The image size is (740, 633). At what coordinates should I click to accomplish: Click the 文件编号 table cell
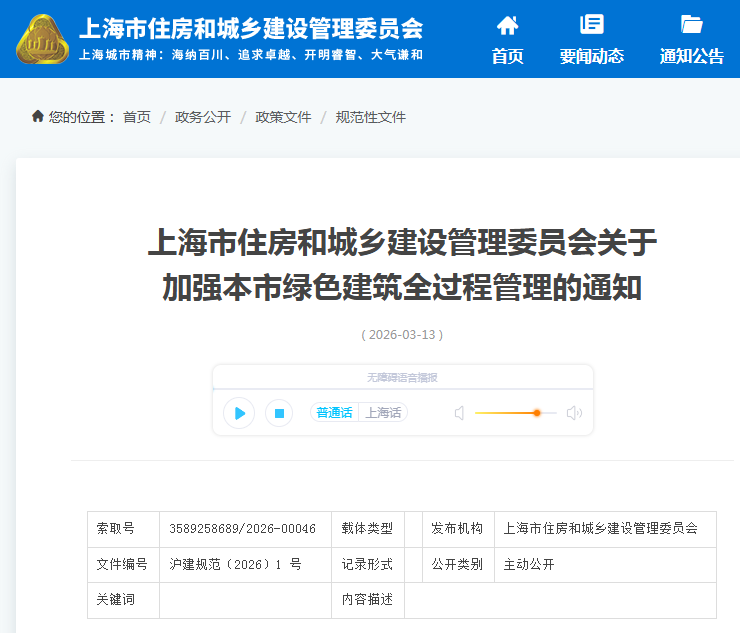123,565
